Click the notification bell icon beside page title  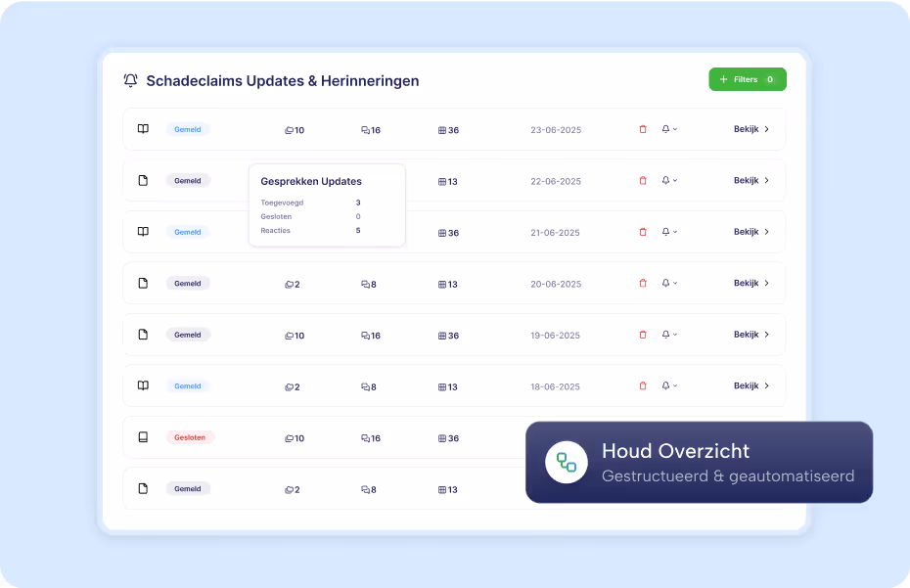click(x=130, y=80)
